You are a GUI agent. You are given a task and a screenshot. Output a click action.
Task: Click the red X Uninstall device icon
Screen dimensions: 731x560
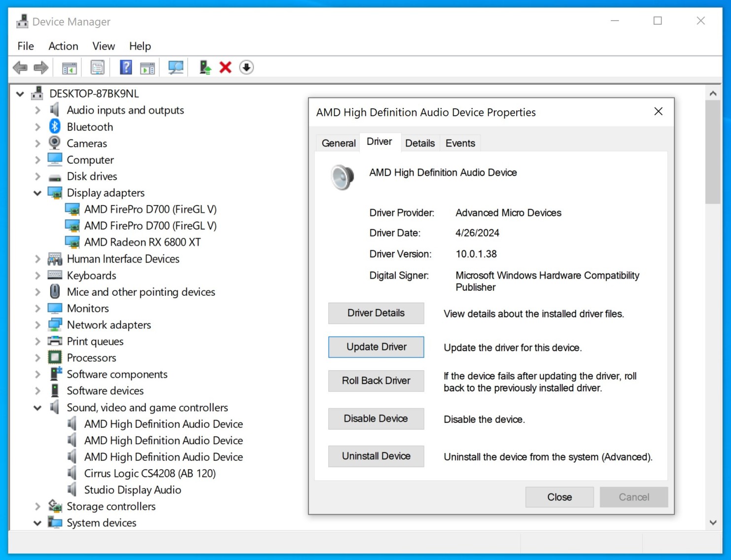click(x=225, y=68)
